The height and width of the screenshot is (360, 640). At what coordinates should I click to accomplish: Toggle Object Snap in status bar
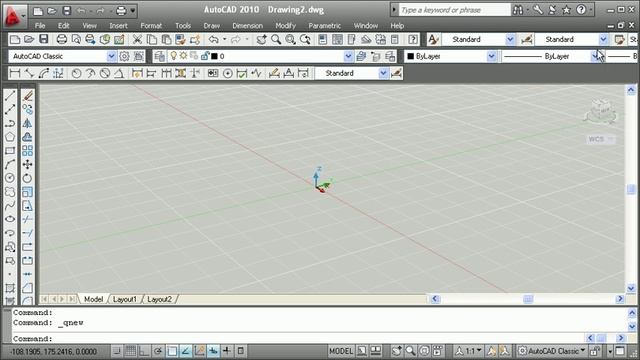coord(172,351)
